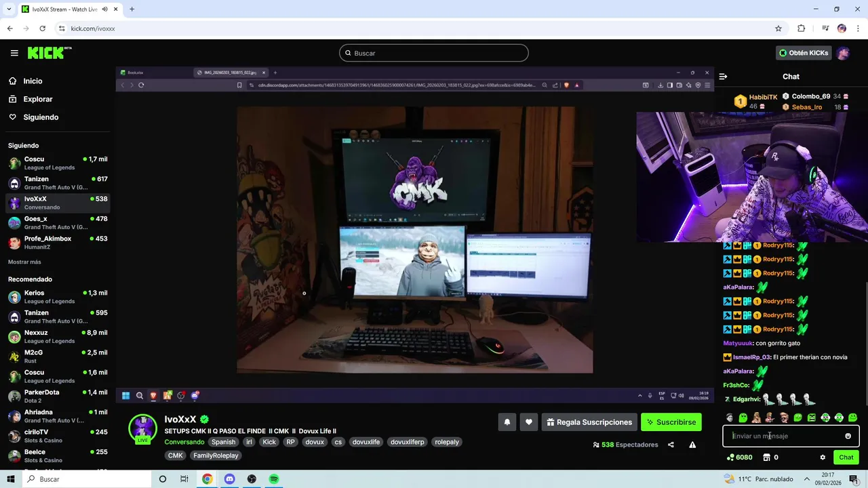The height and width of the screenshot is (488, 868).
Task: Open chat settings gear icon
Action: [823, 457]
